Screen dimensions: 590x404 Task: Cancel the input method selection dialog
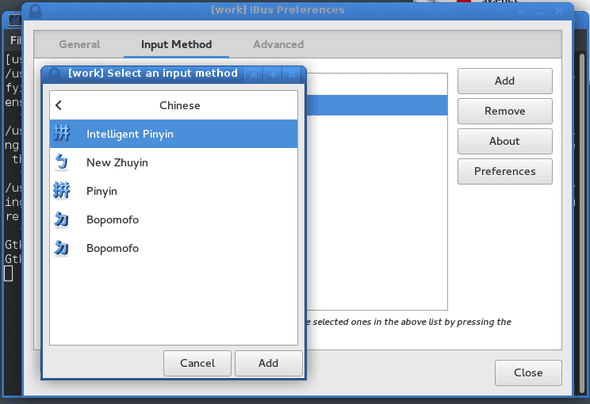tap(197, 363)
